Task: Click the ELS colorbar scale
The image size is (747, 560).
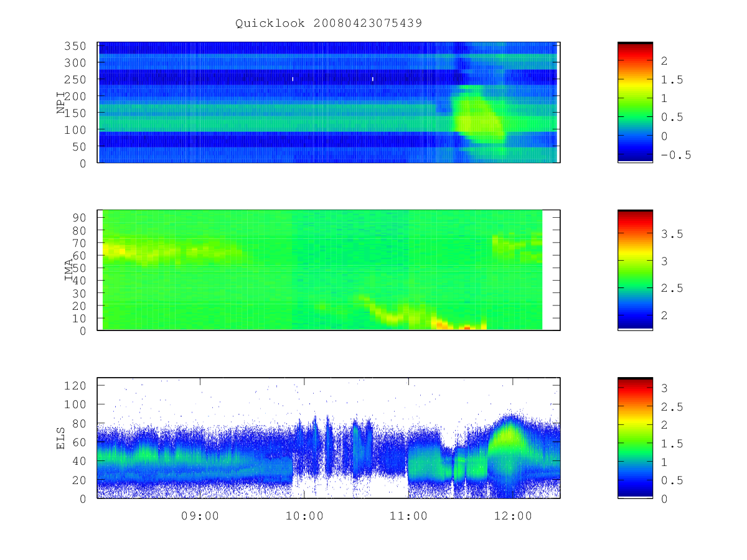Action: [635, 437]
